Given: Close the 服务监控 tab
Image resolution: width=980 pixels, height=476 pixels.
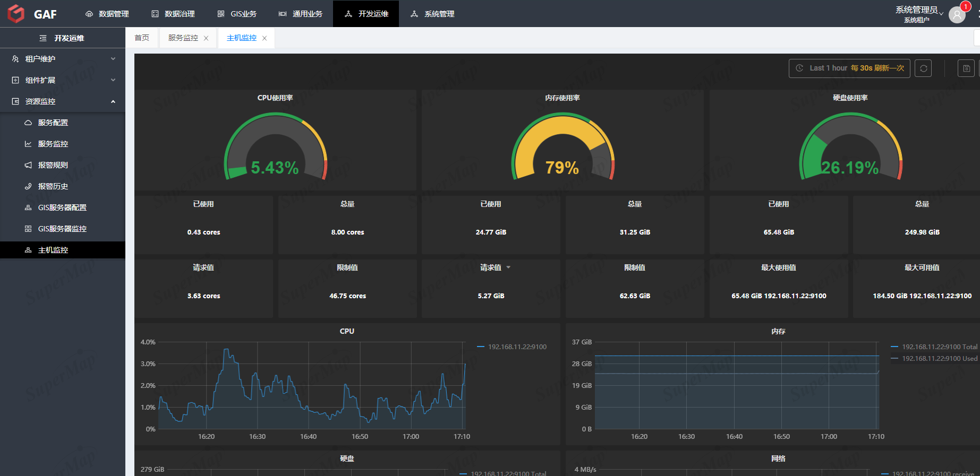Looking at the screenshot, I should 206,38.
